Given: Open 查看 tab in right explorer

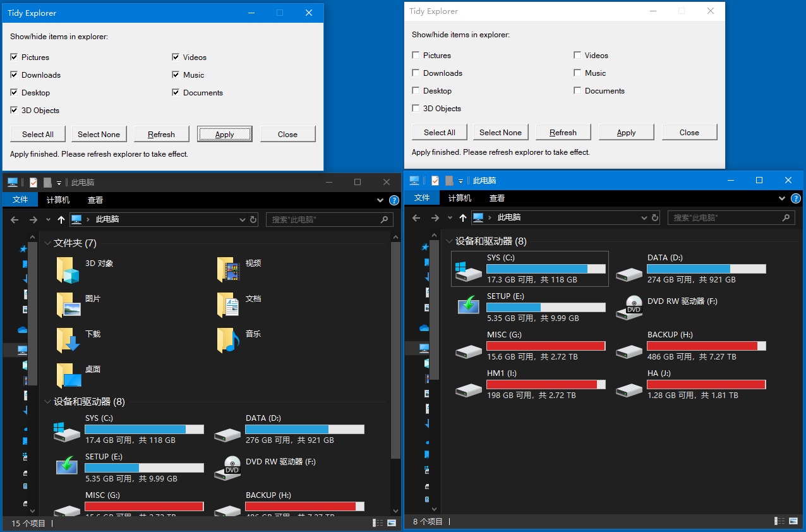Looking at the screenshot, I should pos(497,198).
